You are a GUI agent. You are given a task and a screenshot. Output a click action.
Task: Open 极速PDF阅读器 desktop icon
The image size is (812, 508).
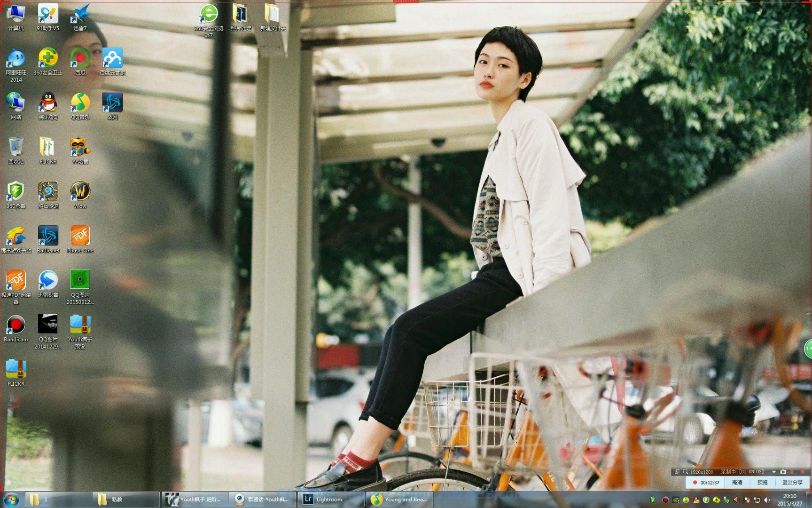[16, 287]
